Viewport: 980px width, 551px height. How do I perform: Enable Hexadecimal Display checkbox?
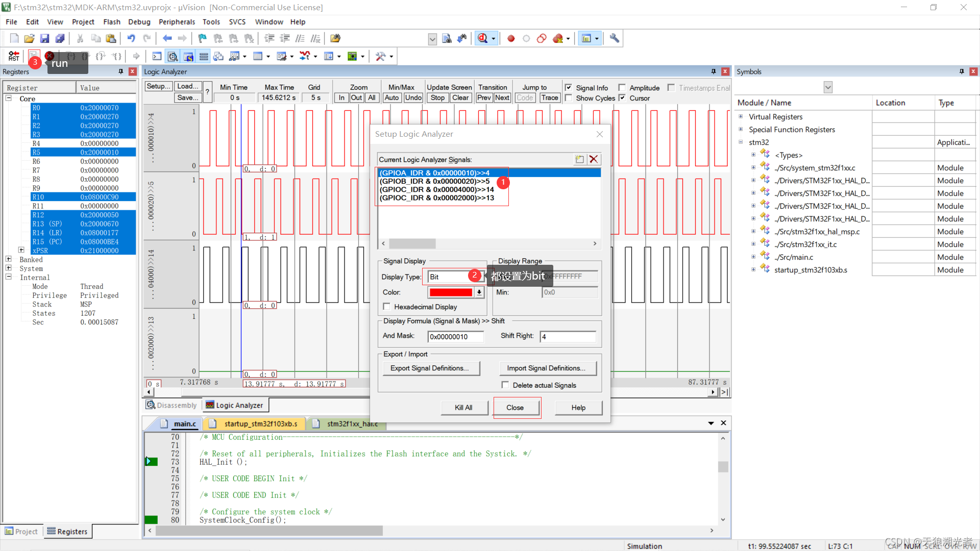(x=387, y=307)
